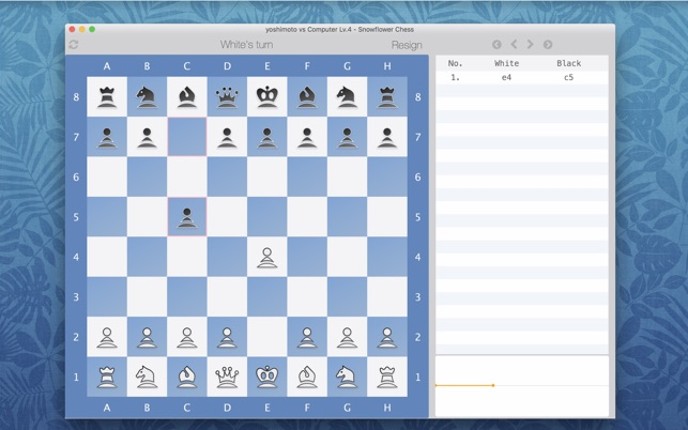Click the black queen on D8
688x430 pixels.
[x=227, y=97]
